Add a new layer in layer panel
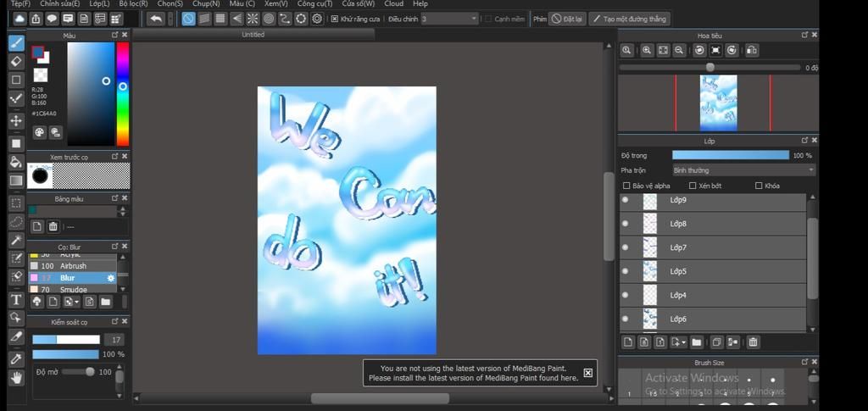Screen dimensions: 868x411 click(628, 342)
